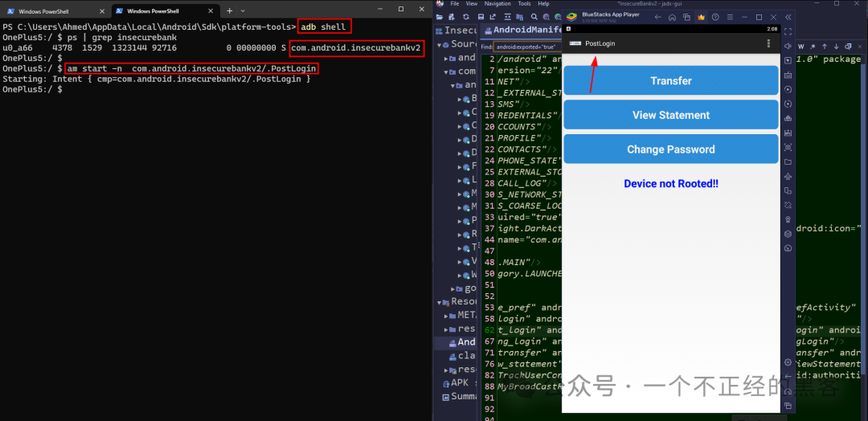Select the APK signature tree item
Screen dimensions: 868x421
460,382
